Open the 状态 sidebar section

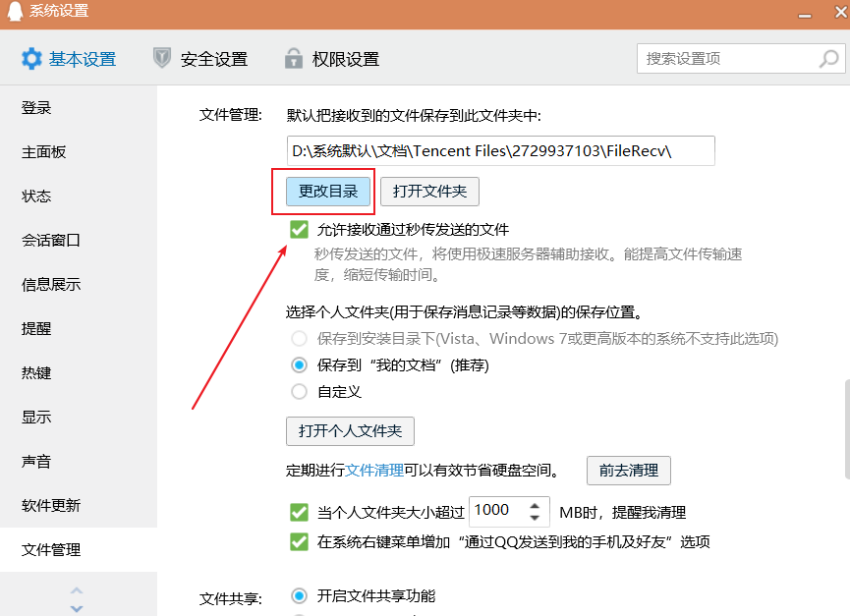pyautogui.click(x=79, y=196)
